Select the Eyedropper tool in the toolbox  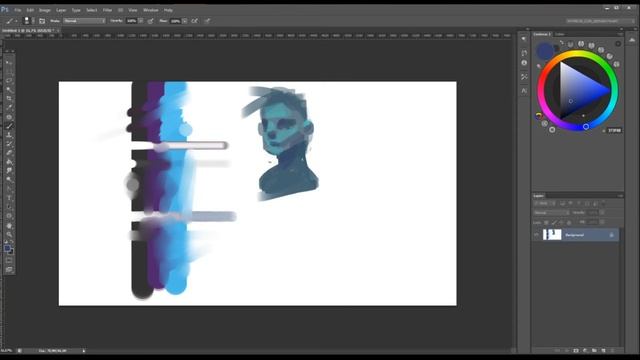point(9,107)
